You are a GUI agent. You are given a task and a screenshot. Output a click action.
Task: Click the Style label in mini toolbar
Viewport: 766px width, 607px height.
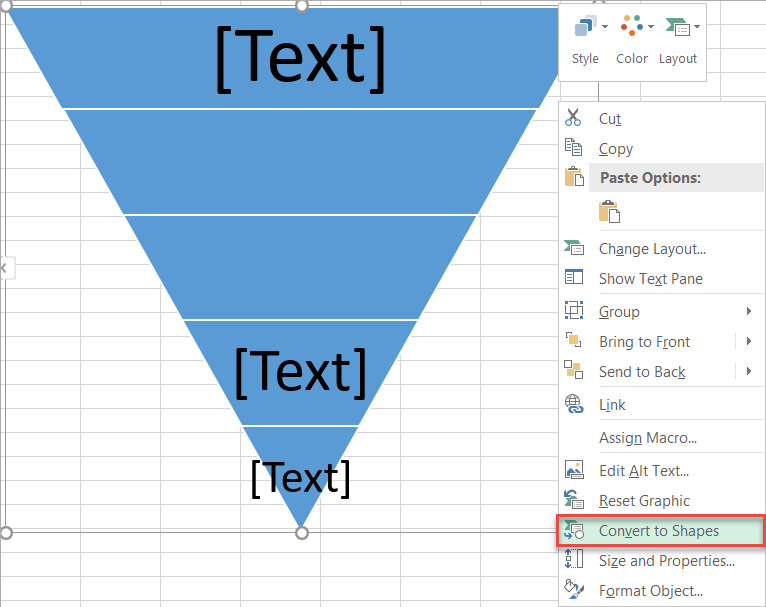585,59
